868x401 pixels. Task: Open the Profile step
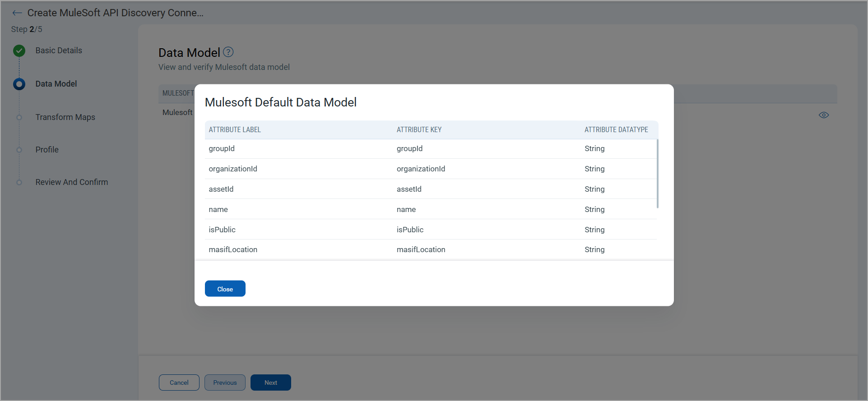point(47,150)
